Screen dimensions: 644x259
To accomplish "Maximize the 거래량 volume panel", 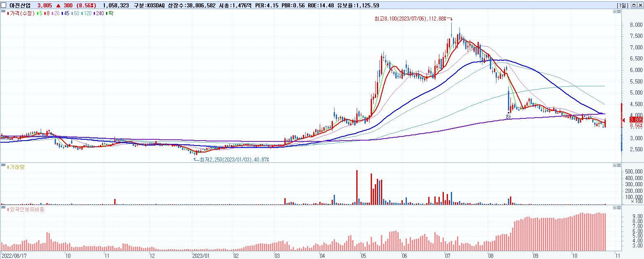I will 614,165.
